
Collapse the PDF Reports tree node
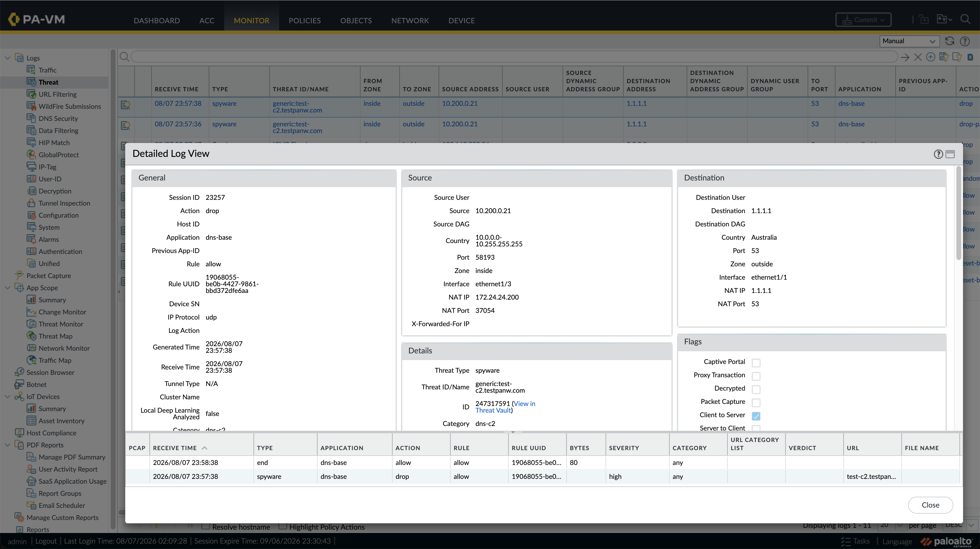[x=7, y=444]
